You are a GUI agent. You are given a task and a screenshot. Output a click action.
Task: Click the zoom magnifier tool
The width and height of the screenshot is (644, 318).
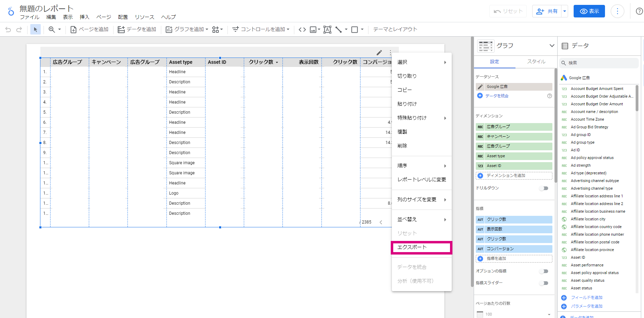pyautogui.click(x=52, y=30)
